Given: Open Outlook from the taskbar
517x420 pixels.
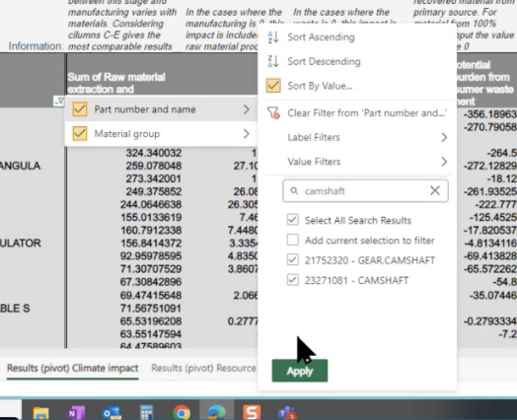Looking at the screenshot, I should pyautogui.click(x=111, y=413).
